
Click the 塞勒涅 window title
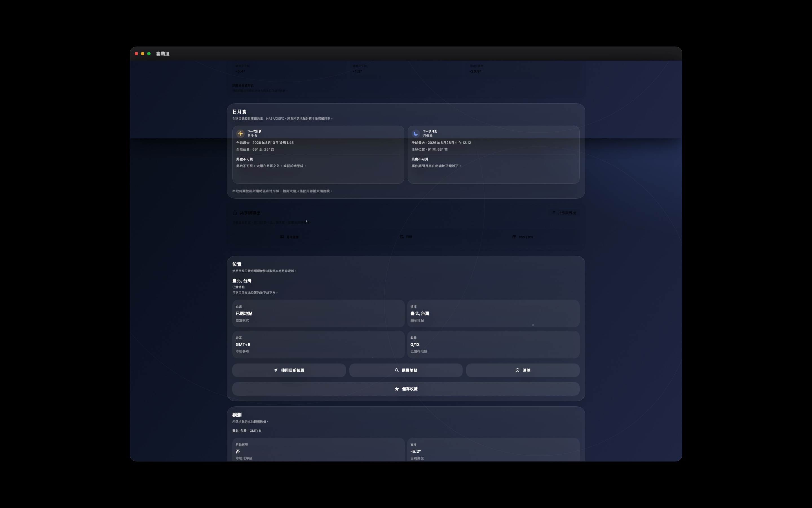tap(163, 54)
